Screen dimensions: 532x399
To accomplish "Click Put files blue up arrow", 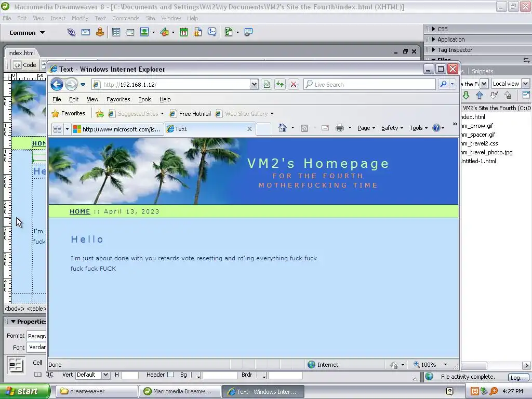I will 480,96.
